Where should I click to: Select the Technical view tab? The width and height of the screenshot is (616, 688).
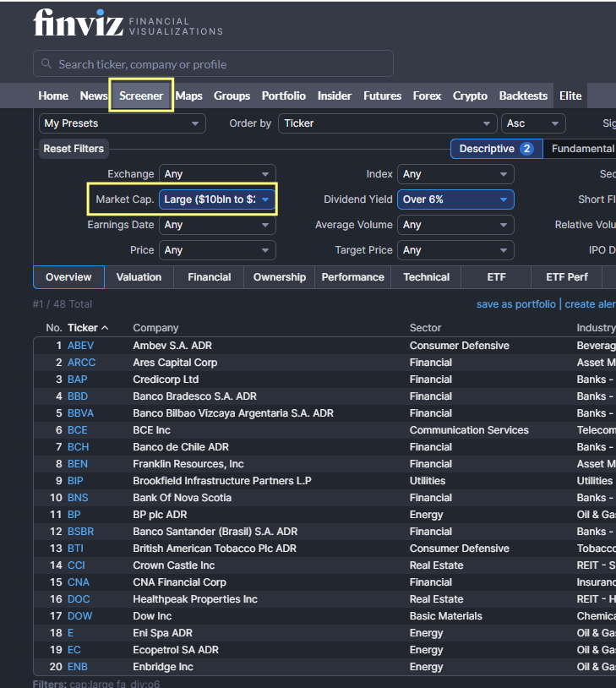[427, 277]
